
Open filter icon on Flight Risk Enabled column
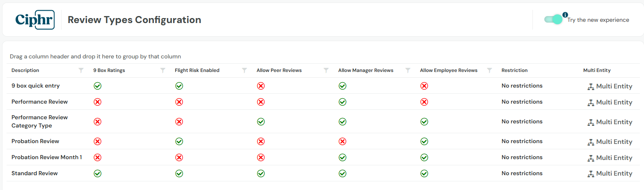tap(244, 70)
